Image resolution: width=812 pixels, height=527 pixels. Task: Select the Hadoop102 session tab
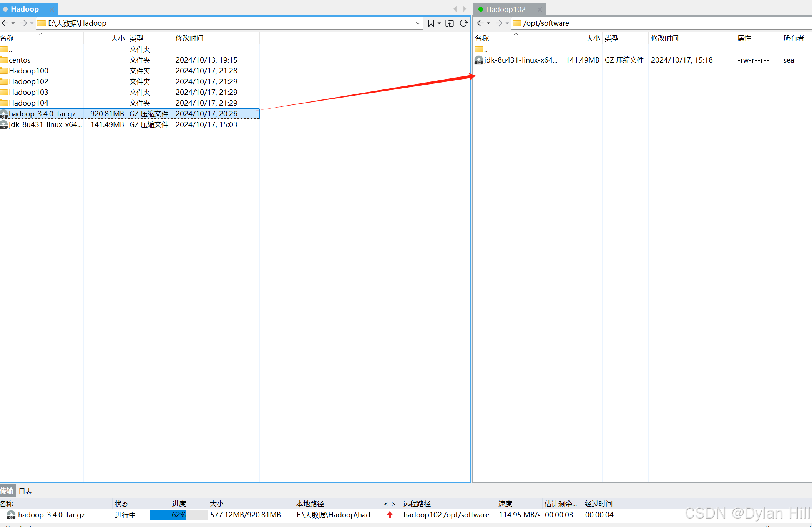point(505,9)
